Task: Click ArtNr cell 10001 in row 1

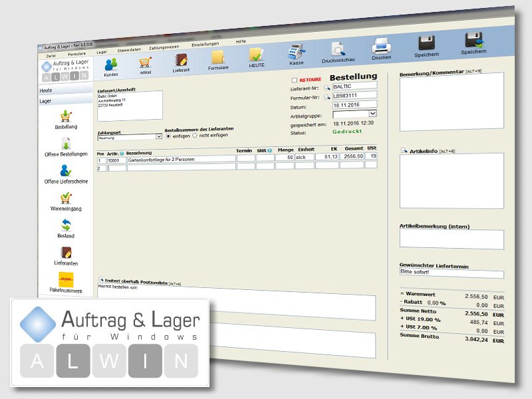Action: [x=116, y=160]
